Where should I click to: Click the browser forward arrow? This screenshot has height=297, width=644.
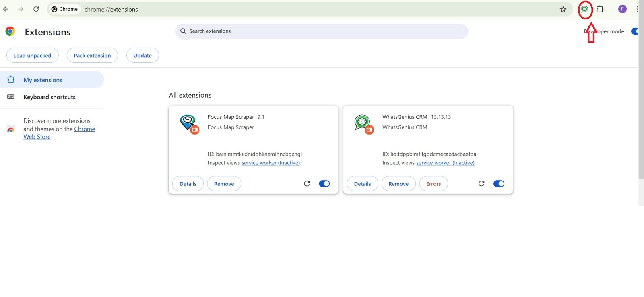21,9
